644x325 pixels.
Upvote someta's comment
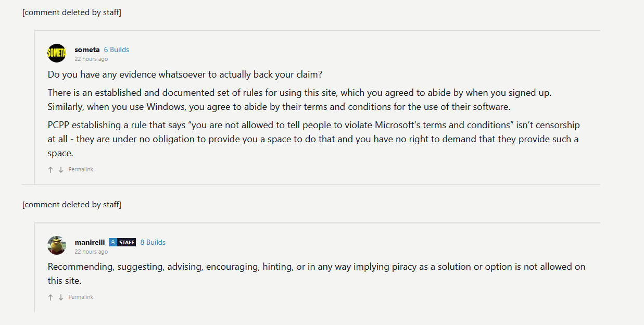pos(50,170)
